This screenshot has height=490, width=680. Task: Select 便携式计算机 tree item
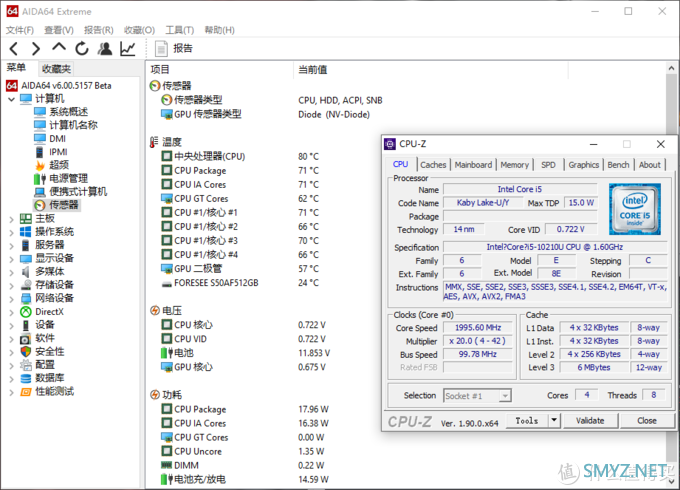pyautogui.click(x=78, y=192)
